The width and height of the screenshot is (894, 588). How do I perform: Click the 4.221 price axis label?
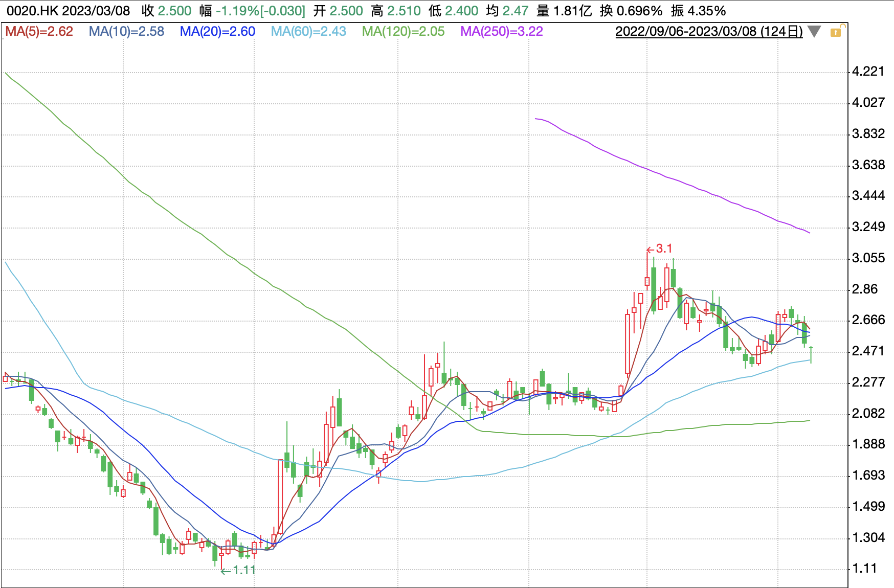pyautogui.click(x=867, y=72)
